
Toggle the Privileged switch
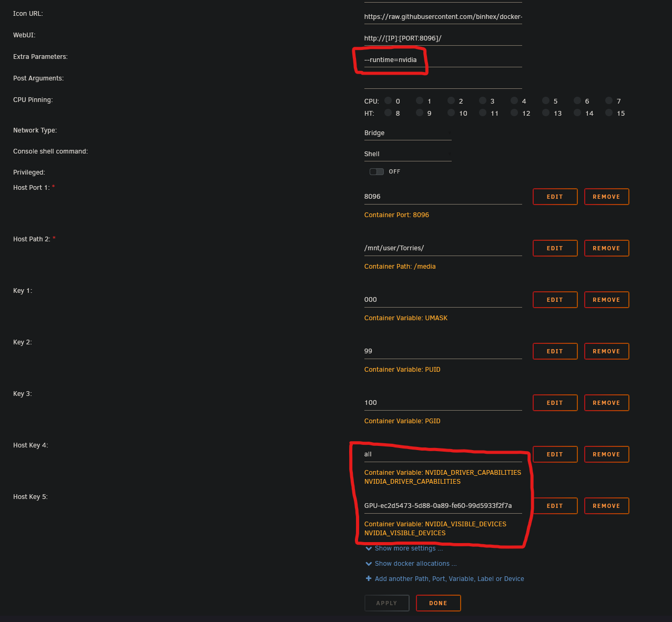[x=376, y=172]
